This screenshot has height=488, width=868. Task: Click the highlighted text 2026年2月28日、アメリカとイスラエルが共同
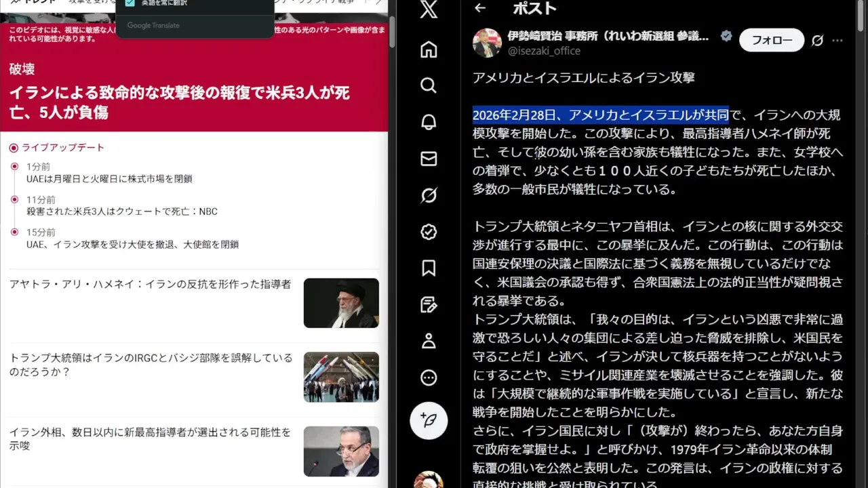click(x=601, y=115)
